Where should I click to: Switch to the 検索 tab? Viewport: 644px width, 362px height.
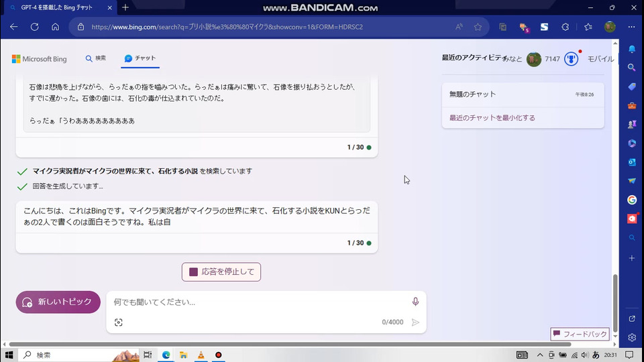(95, 58)
